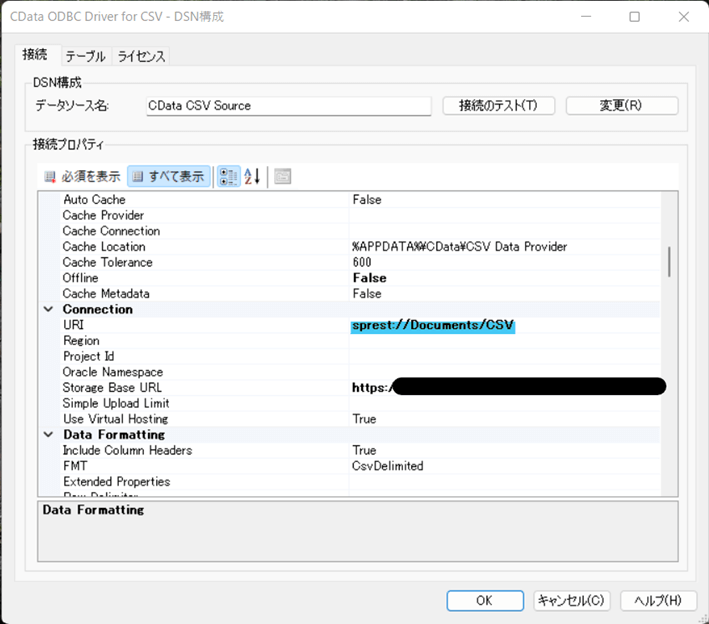Select the 接続 tab
The image size is (709, 624).
pyautogui.click(x=35, y=55)
